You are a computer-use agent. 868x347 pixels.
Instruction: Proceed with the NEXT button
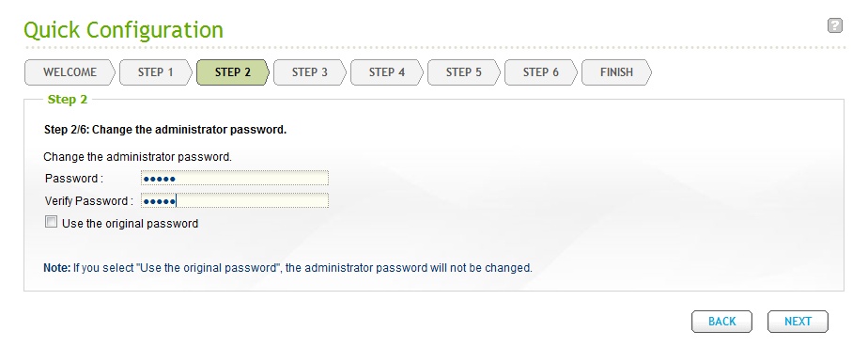pos(798,322)
